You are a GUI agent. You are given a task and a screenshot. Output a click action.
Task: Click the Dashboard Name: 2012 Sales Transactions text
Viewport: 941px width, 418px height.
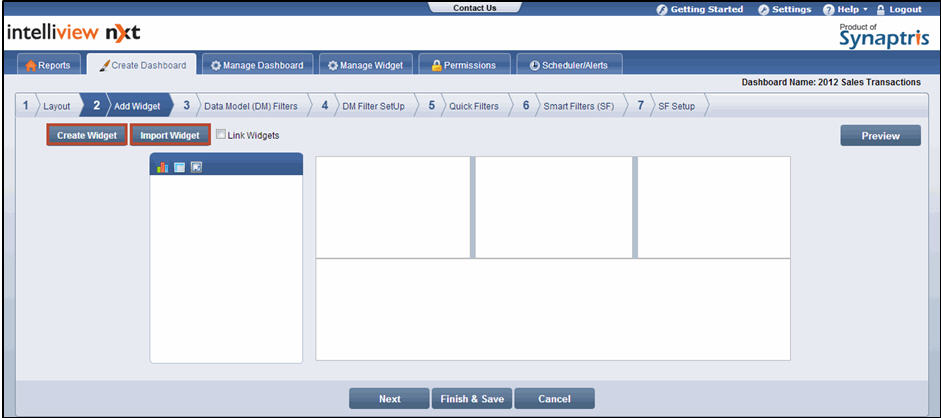(x=831, y=83)
